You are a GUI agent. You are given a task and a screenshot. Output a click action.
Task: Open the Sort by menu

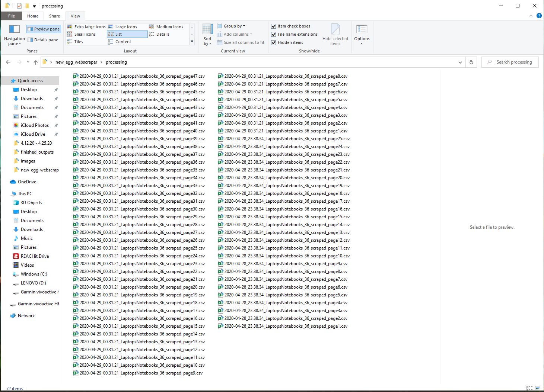coord(207,35)
